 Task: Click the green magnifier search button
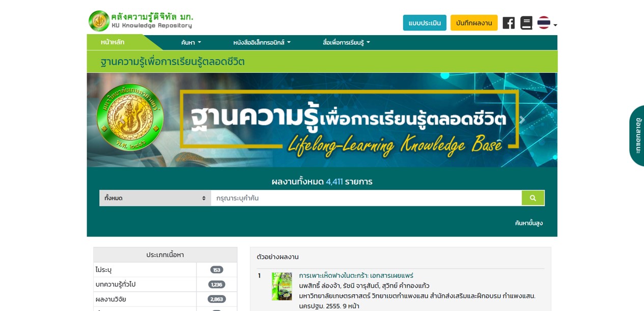[533, 198]
